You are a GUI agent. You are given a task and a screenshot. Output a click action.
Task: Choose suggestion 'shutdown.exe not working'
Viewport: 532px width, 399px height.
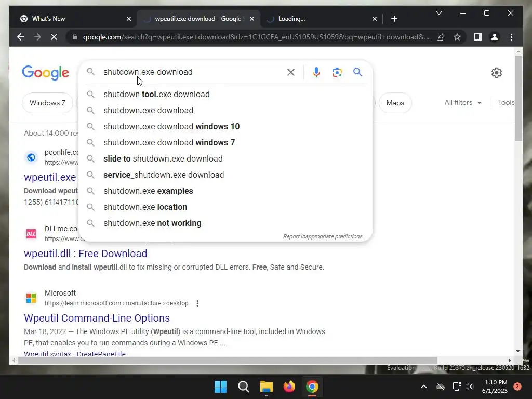coord(225,223)
